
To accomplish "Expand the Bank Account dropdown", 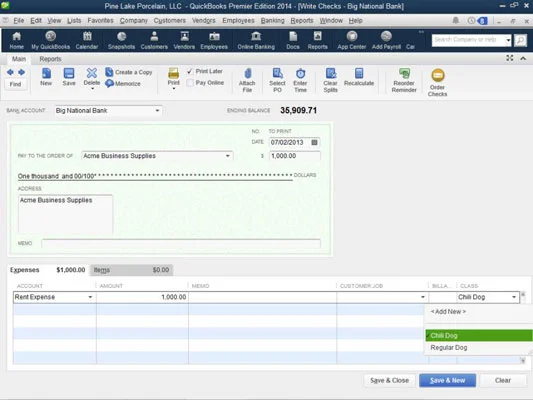I will click(157, 111).
